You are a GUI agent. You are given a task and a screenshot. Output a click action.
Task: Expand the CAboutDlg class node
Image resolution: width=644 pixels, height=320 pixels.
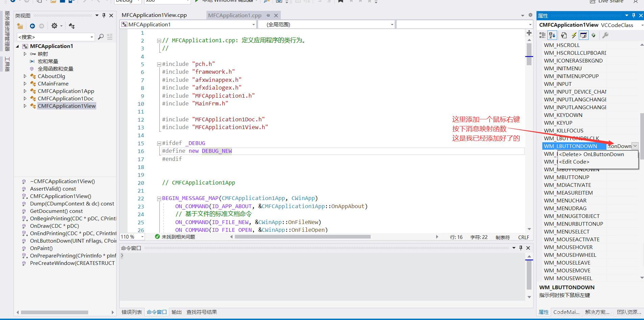click(25, 76)
